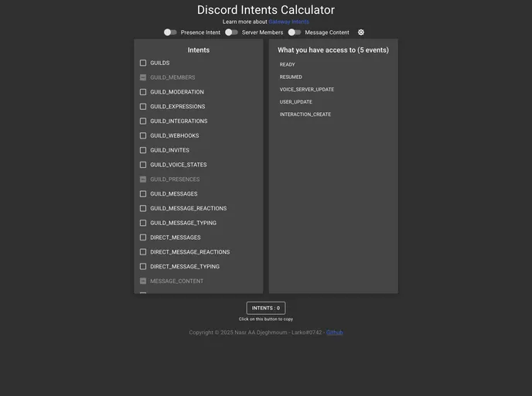Check the GUILDS checkbox

(143, 63)
